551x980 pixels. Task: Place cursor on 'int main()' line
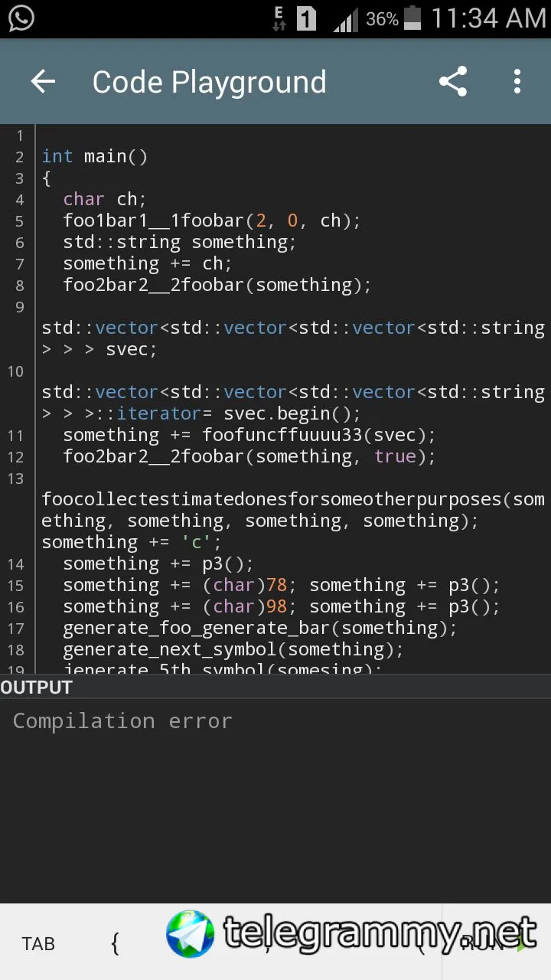[95, 156]
